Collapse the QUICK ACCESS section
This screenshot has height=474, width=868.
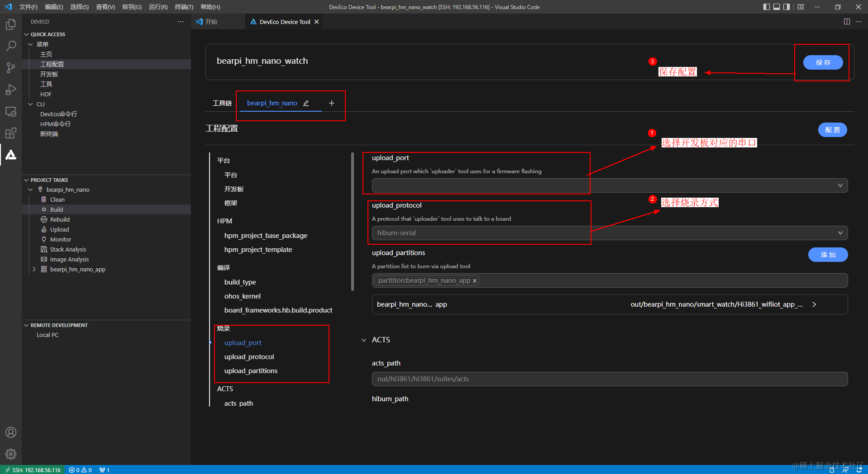coord(26,34)
